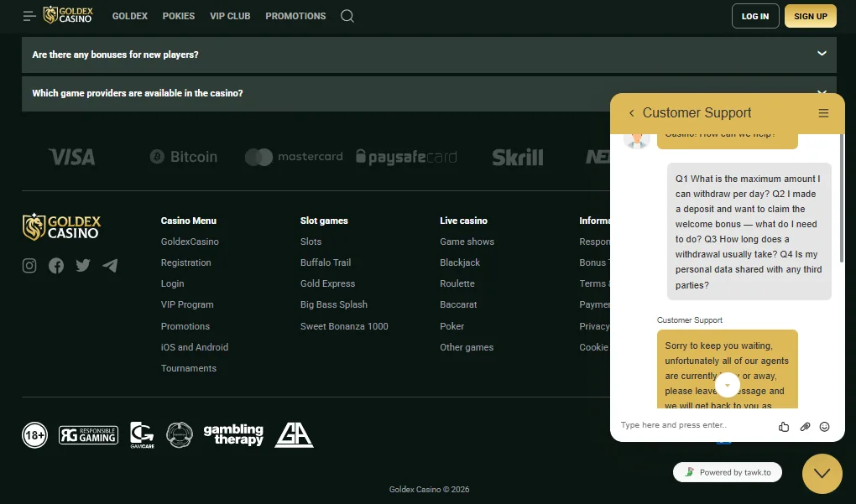Click the Gamblers Anonymous GA logo

tap(294, 435)
